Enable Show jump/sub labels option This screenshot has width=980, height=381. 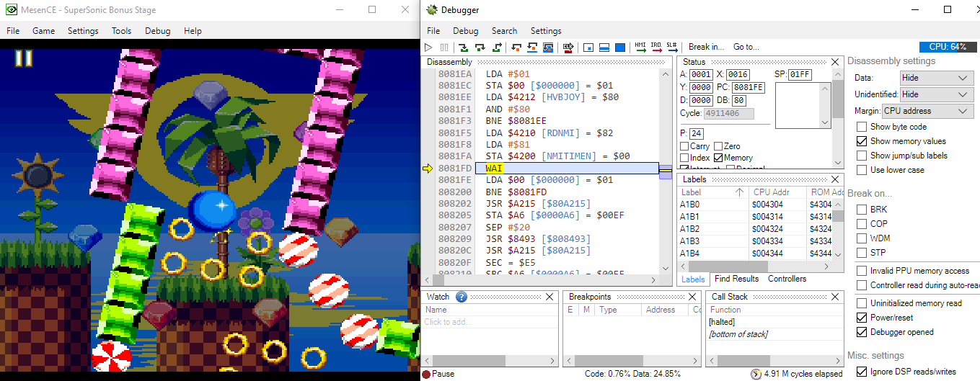pos(862,156)
